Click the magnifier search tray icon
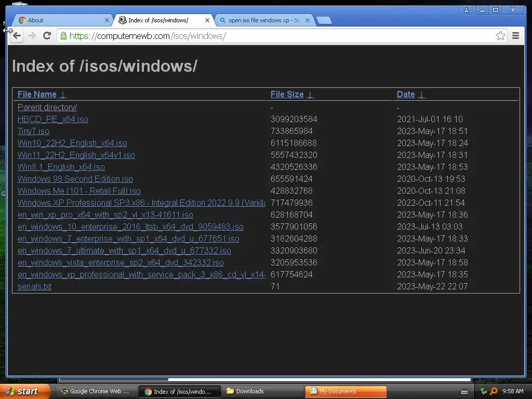The height and width of the screenshot is (399, 532). (494, 391)
